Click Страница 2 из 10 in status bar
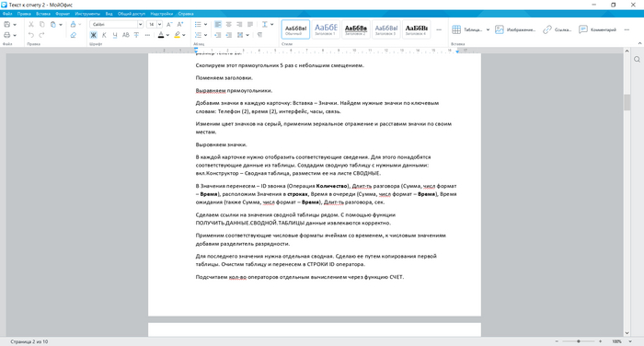 (x=29, y=341)
